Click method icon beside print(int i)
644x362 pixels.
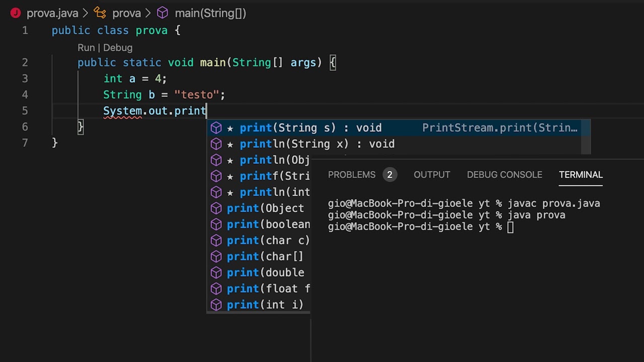click(216, 305)
